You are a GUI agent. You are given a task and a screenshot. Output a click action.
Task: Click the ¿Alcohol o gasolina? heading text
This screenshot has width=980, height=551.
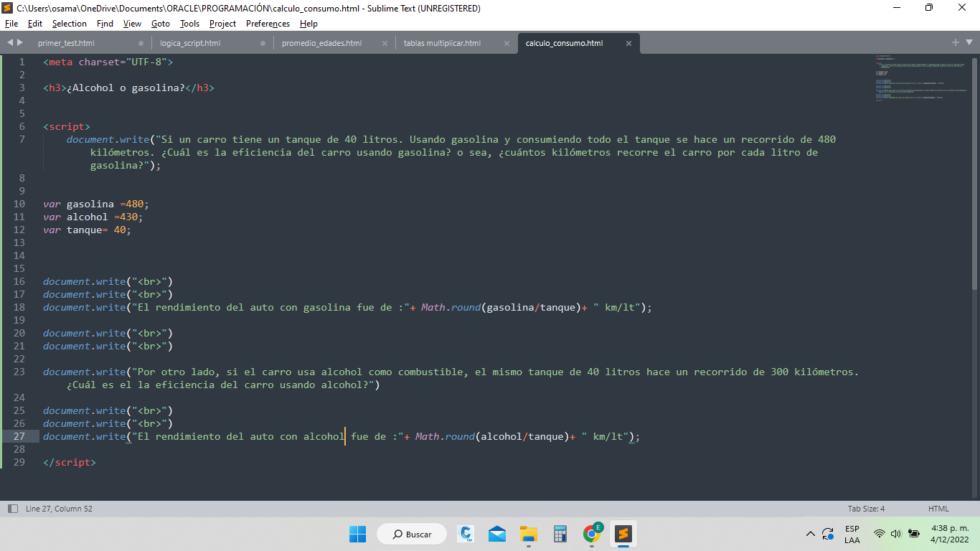126,88
